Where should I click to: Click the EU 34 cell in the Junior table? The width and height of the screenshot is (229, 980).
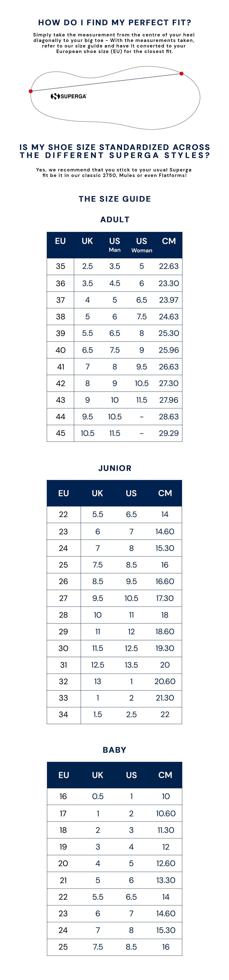pyautogui.click(x=64, y=715)
